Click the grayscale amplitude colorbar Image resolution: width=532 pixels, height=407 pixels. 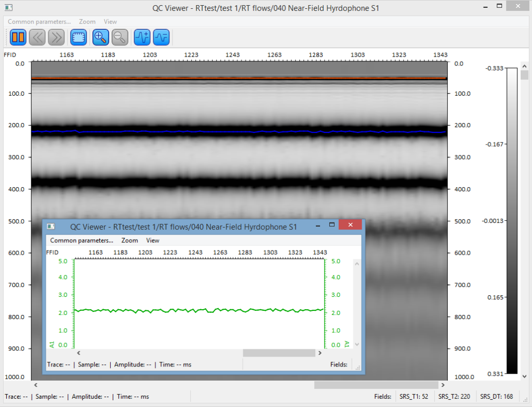pos(512,218)
